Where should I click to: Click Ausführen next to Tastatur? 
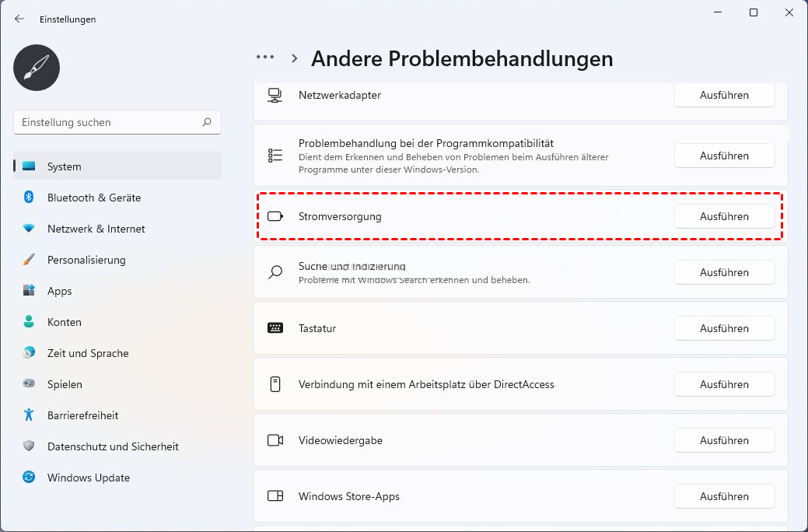[x=724, y=328]
